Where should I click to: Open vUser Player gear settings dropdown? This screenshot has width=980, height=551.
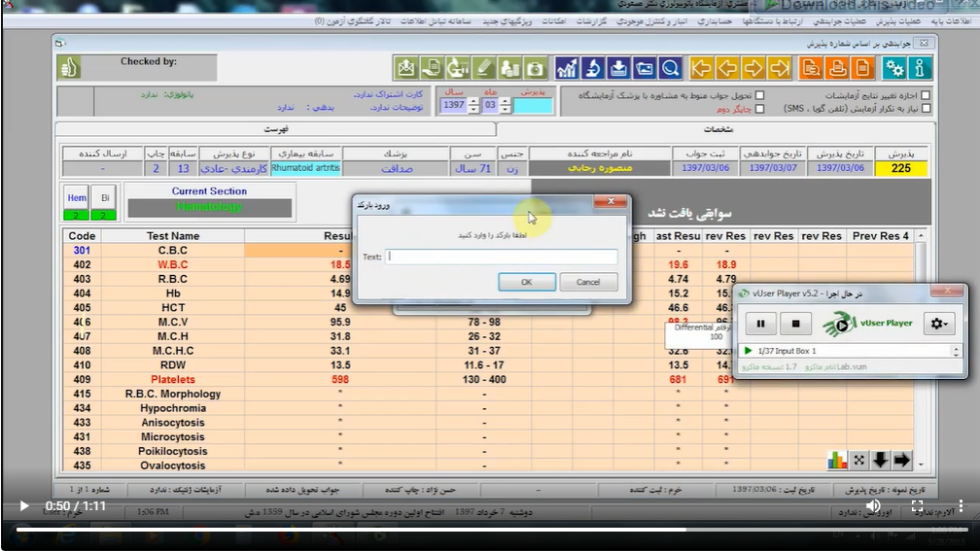click(x=939, y=324)
